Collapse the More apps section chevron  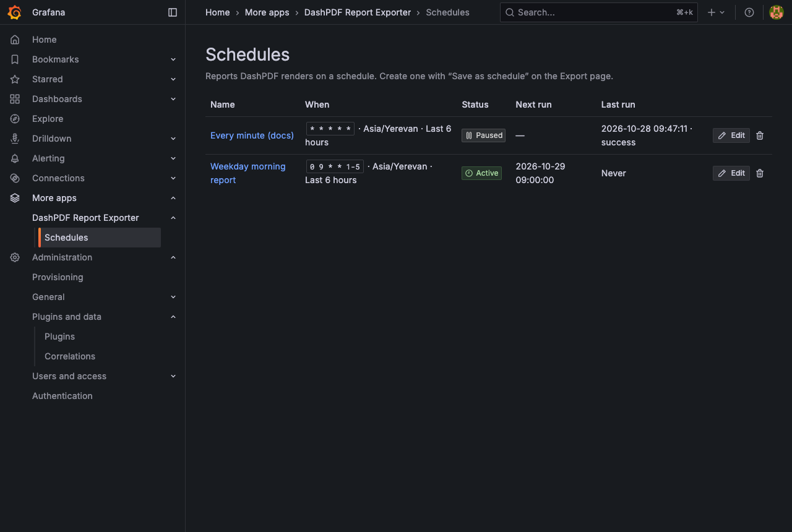[x=173, y=198]
